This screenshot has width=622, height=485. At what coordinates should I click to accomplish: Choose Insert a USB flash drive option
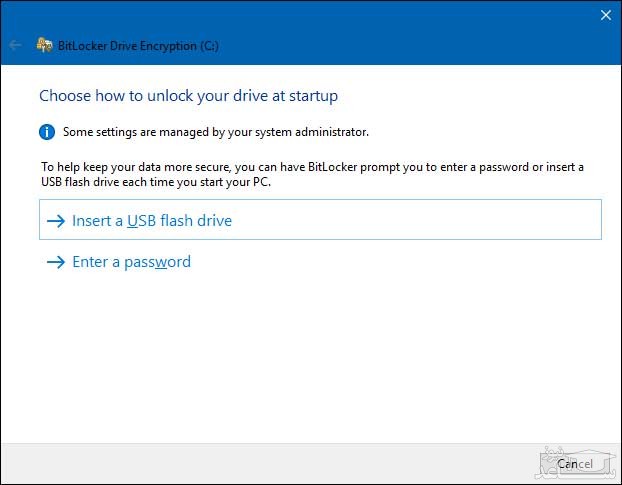point(320,220)
